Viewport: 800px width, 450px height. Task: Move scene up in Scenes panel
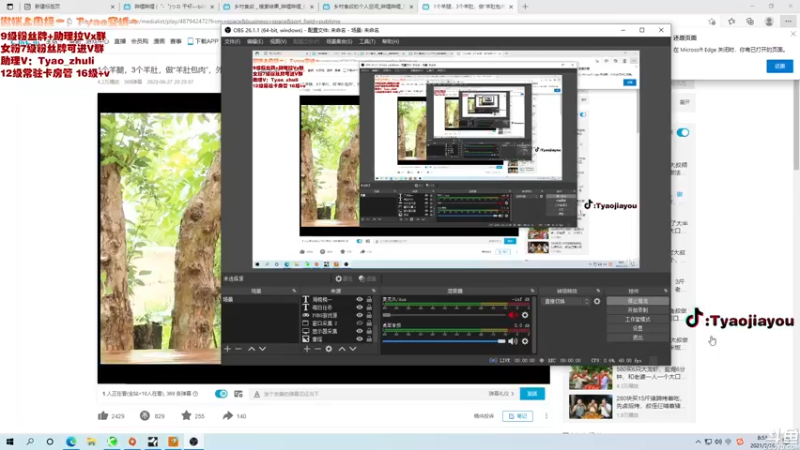pyautogui.click(x=252, y=349)
